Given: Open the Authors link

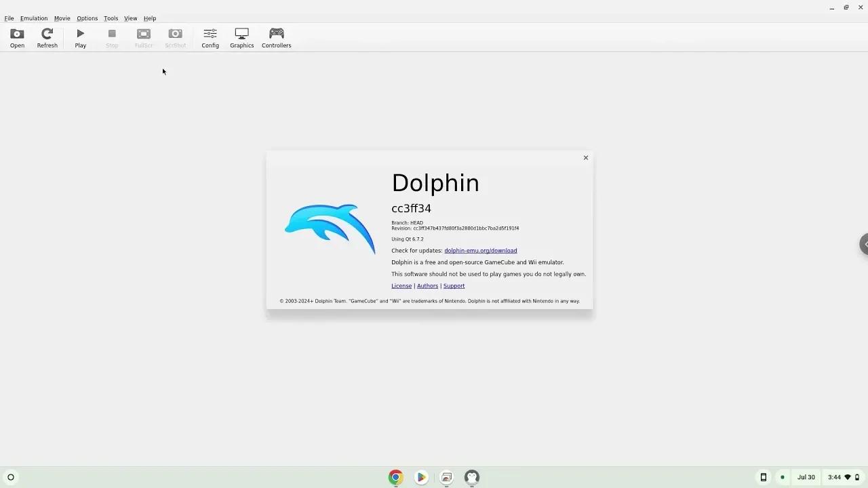Looking at the screenshot, I should pyautogui.click(x=427, y=285).
